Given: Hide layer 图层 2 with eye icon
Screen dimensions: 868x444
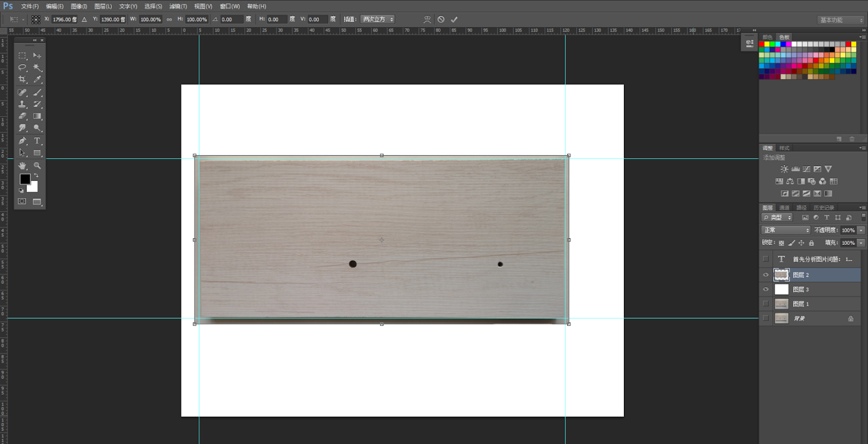Looking at the screenshot, I should click(766, 275).
